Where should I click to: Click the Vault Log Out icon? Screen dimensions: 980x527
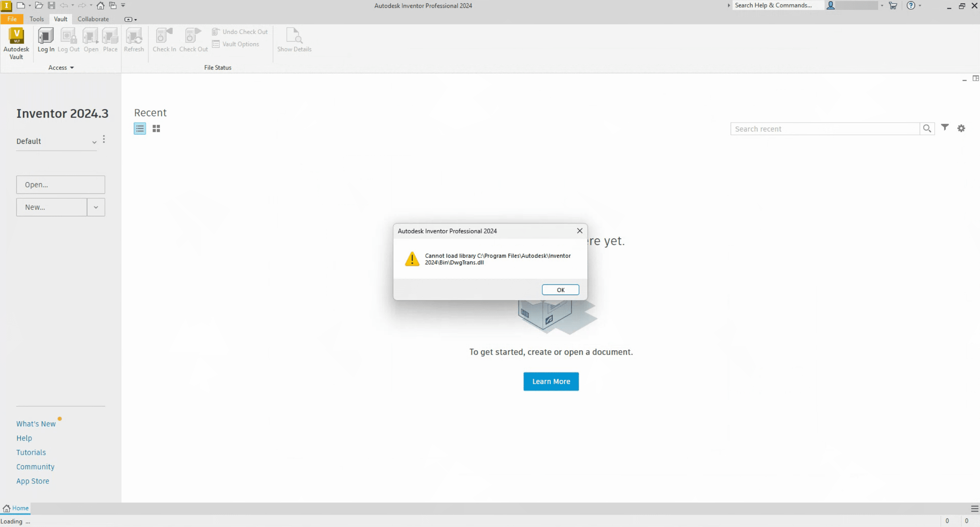click(68, 36)
